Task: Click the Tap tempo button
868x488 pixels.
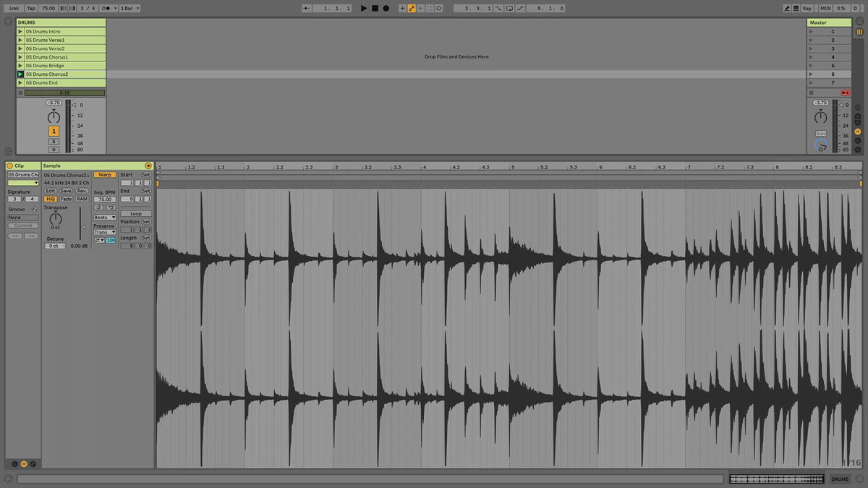Action: [30, 8]
